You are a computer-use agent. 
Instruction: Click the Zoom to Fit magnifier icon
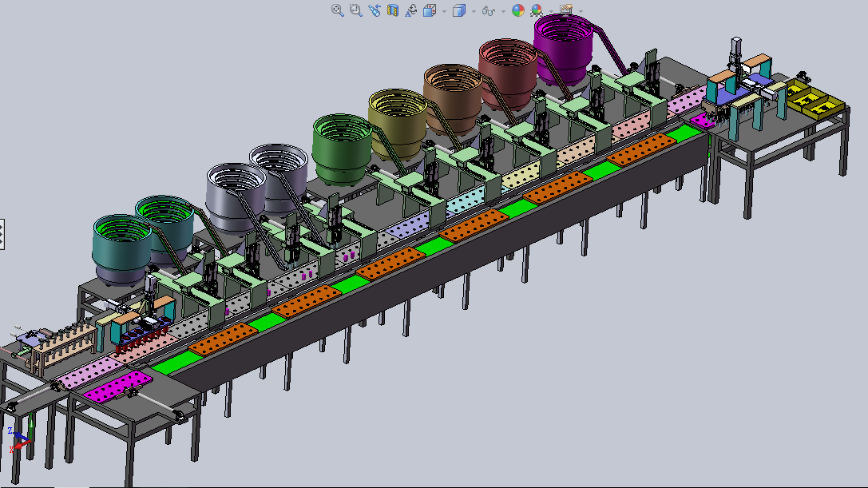[337, 10]
